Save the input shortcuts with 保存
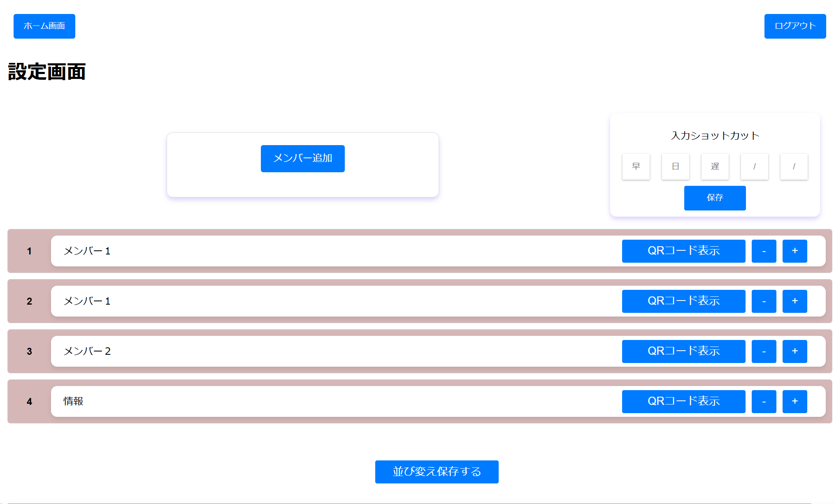Viewport: 834px width, 504px height. [715, 198]
